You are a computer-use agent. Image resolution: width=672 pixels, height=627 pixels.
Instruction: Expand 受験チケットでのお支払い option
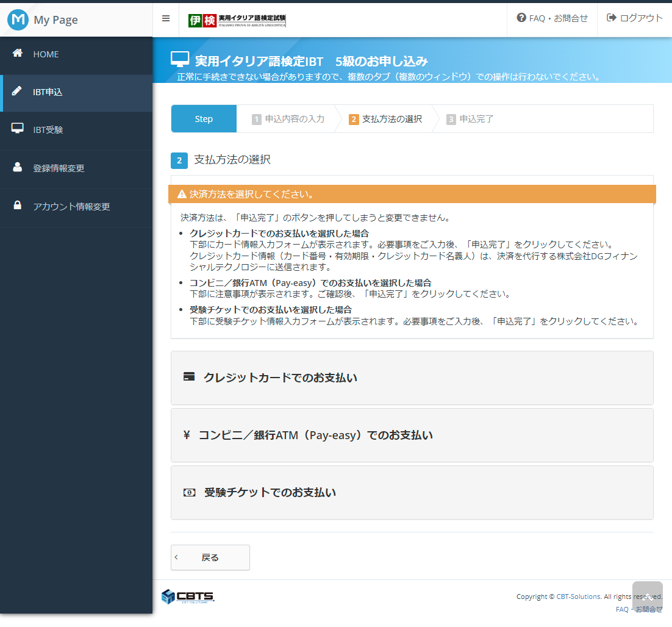click(412, 492)
